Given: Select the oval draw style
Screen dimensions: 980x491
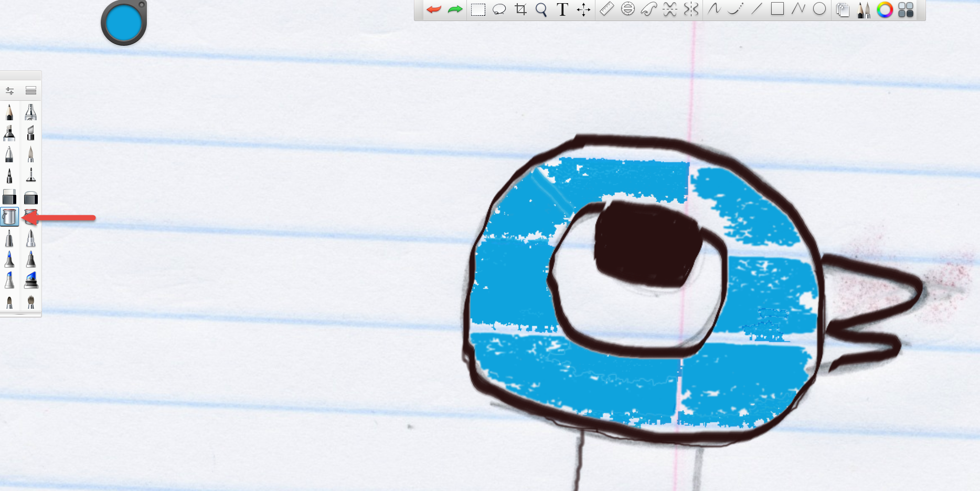Looking at the screenshot, I should pyautogui.click(x=819, y=9).
